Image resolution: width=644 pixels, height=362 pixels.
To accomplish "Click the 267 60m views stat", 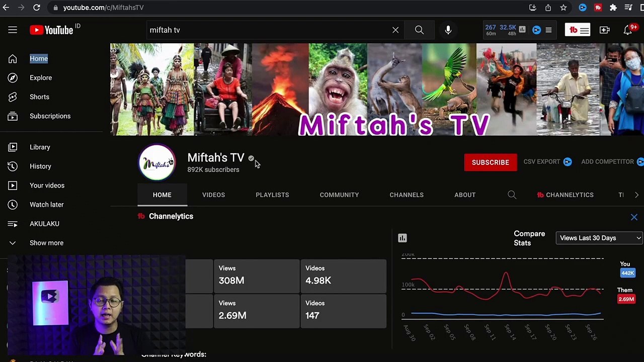I will pos(491,30).
